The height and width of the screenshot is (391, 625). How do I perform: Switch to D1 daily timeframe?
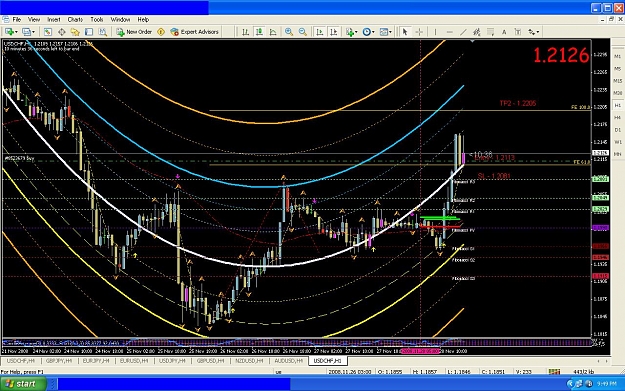point(617,130)
